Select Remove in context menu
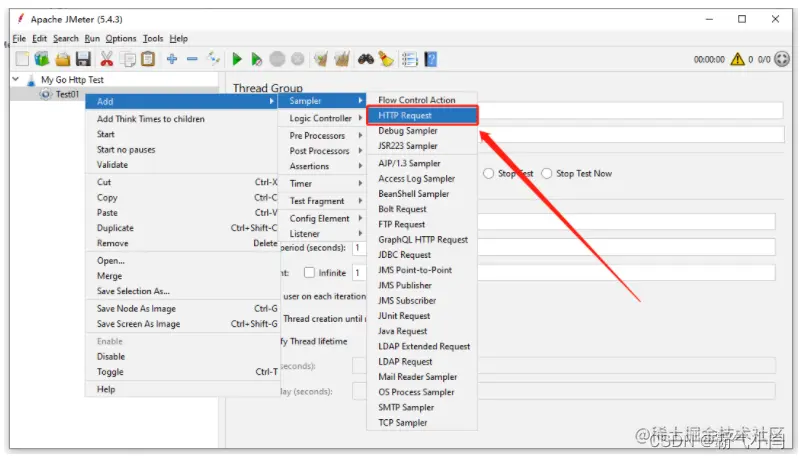800x459 pixels. click(182, 243)
